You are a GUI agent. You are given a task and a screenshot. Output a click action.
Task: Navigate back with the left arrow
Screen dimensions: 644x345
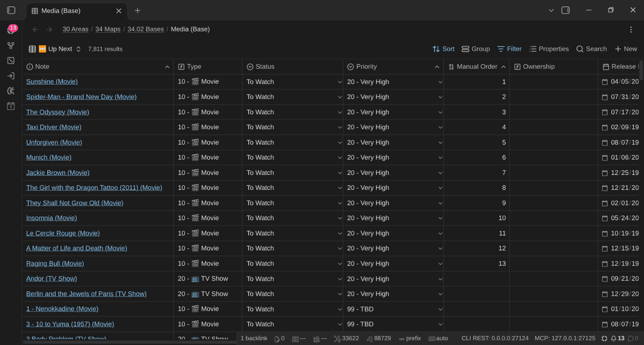coord(36,29)
